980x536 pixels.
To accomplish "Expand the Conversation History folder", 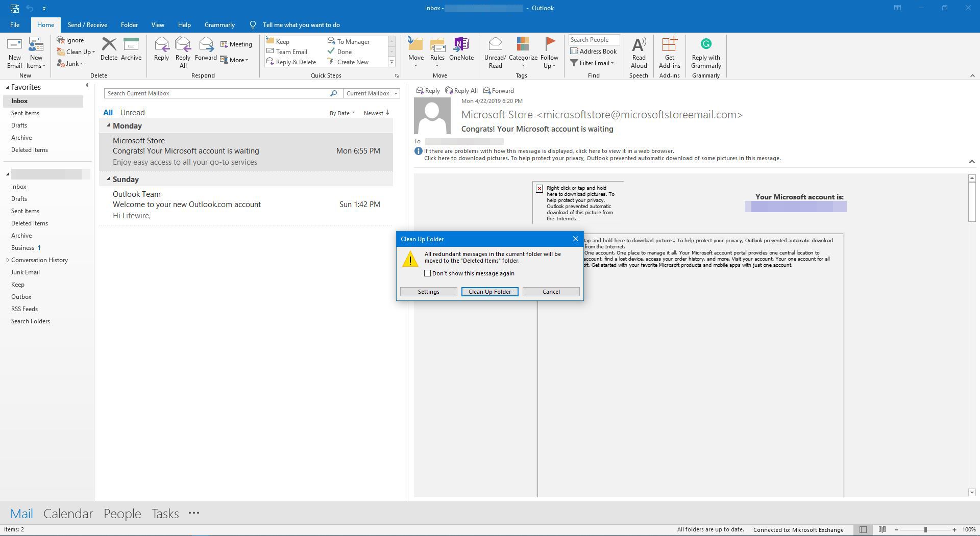I will 8,260.
